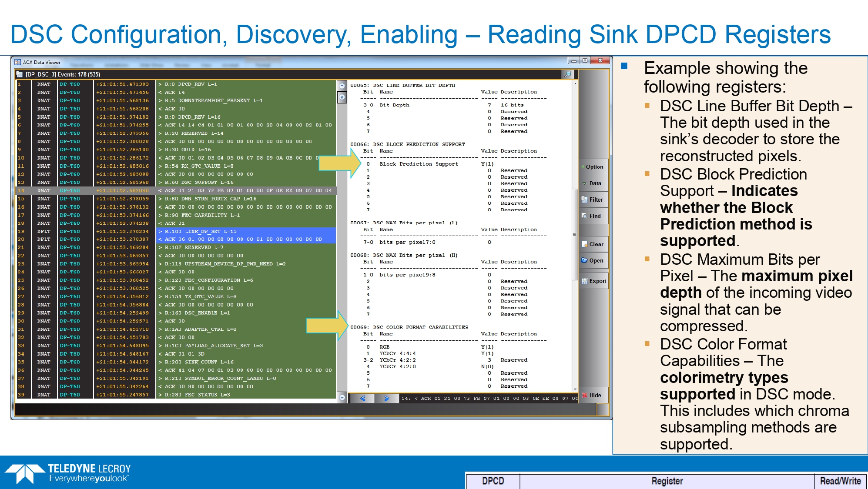
Task: Open the Filter dialog
Action: click(x=593, y=200)
